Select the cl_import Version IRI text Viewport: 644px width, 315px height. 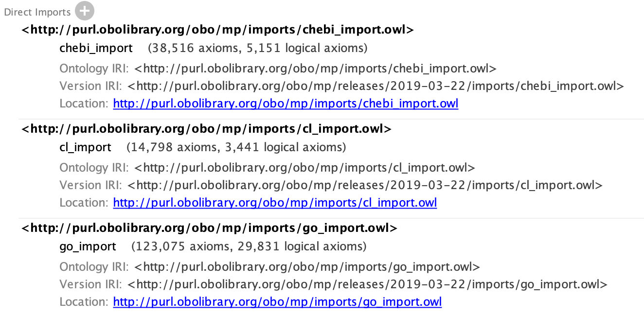coord(330,185)
